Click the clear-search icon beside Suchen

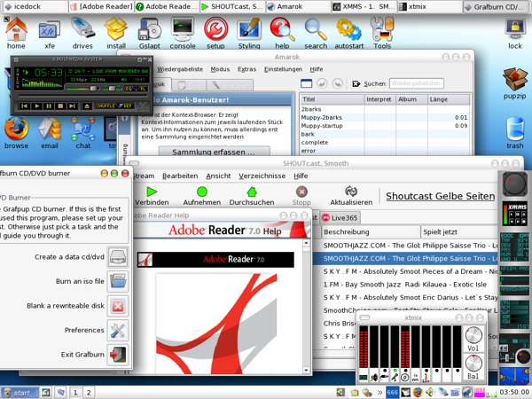point(356,83)
